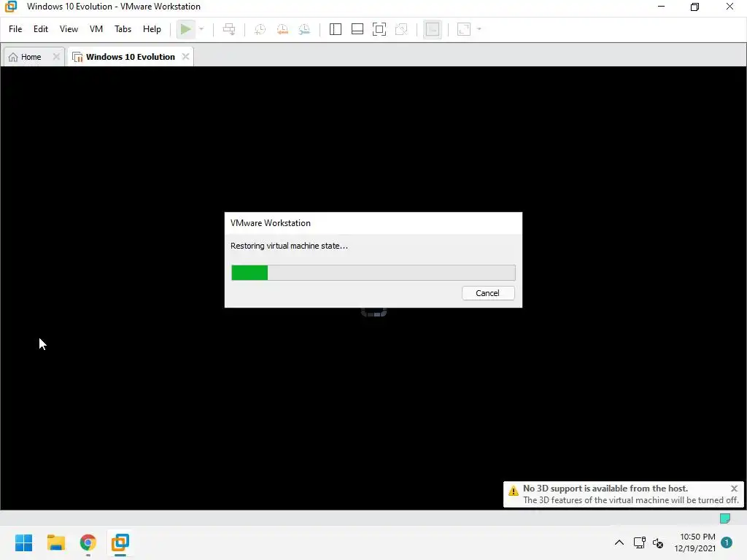Viewport: 747px width, 560px height.
Task: Click the stretch guest display icon
Action: 464,29
